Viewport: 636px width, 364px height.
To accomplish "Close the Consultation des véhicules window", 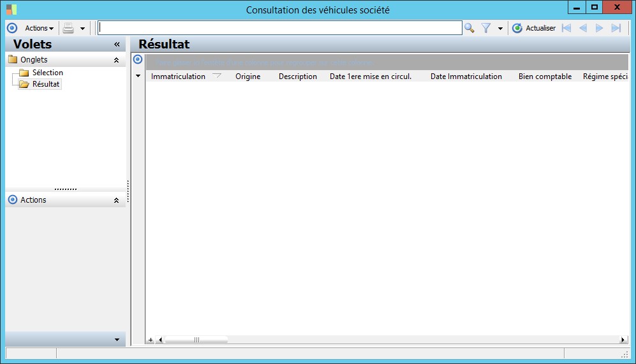I will click(x=617, y=7).
